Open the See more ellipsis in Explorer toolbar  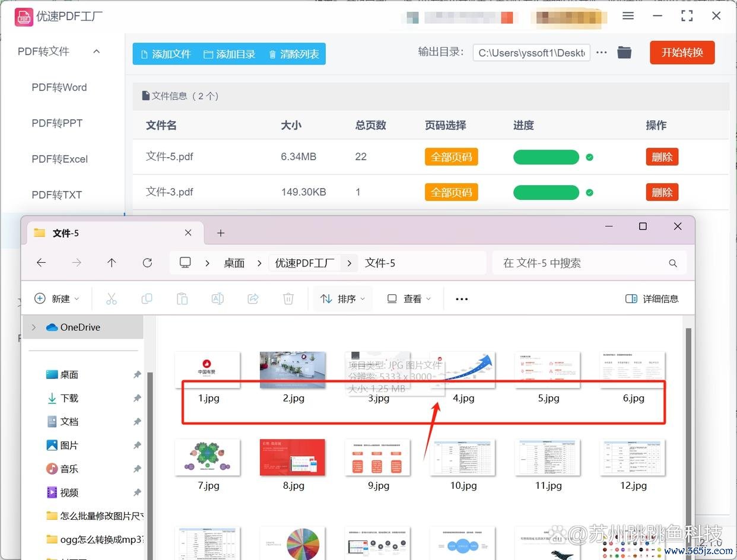[x=462, y=299]
